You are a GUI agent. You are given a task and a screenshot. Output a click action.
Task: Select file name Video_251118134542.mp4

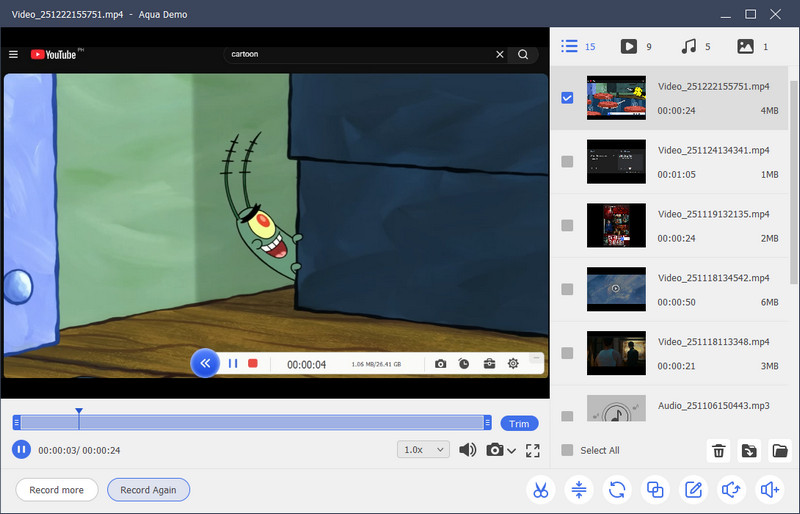pyautogui.click(x=713, y=278)
